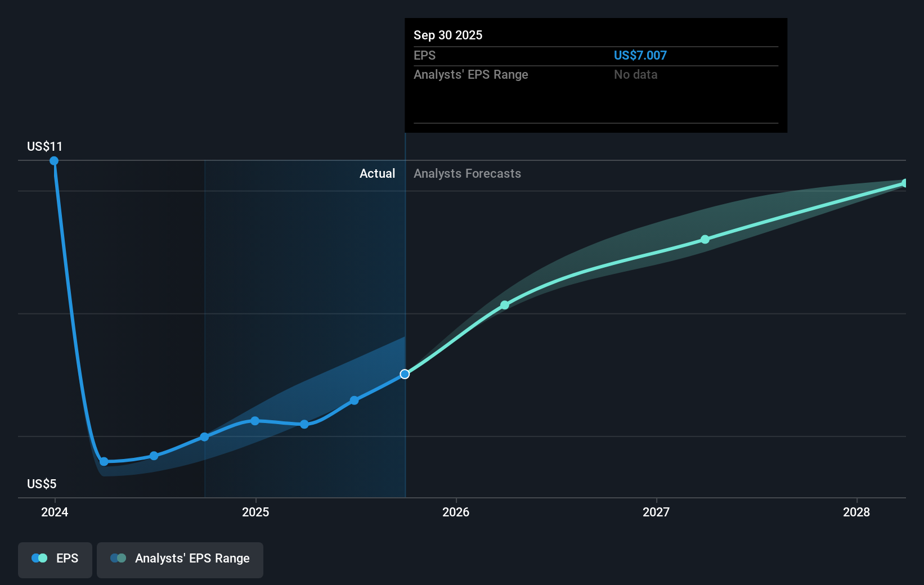The width and height of the screenshot is (924, 585).
Task: Click the Analysts' EPS Range legend dot icon
Action: 117,558
